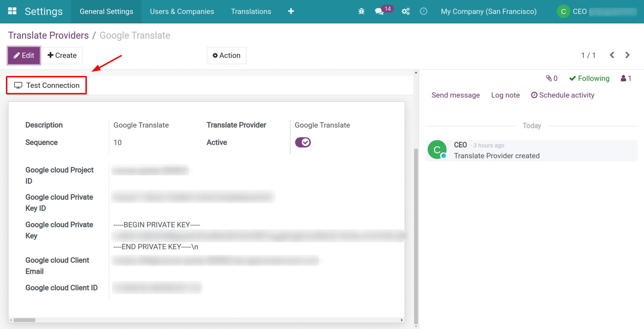The width and height of the screenshot is (644, 329).
Task: Navigate back via Translate Providers breadcrumb
Action: pos(48,35)
